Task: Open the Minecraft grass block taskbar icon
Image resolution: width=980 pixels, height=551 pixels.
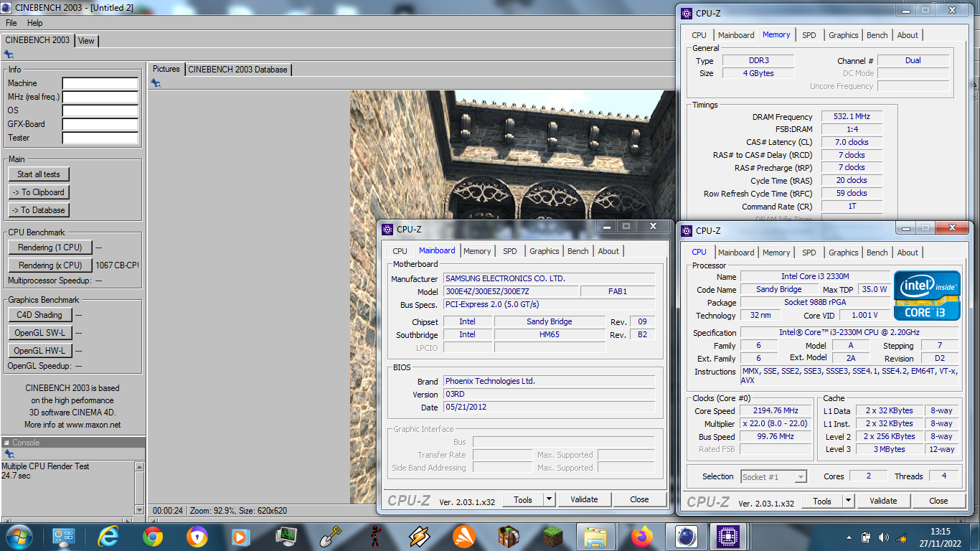Action: [553, 537]
